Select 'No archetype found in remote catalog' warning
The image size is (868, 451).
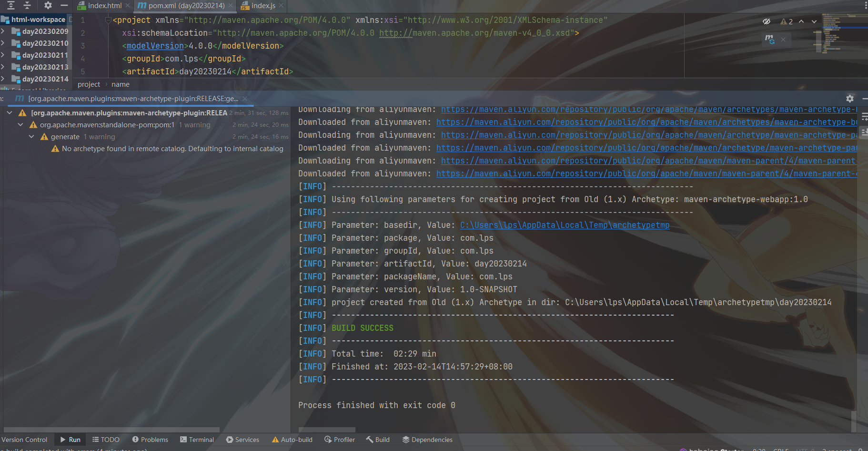[x=172, y=149]
